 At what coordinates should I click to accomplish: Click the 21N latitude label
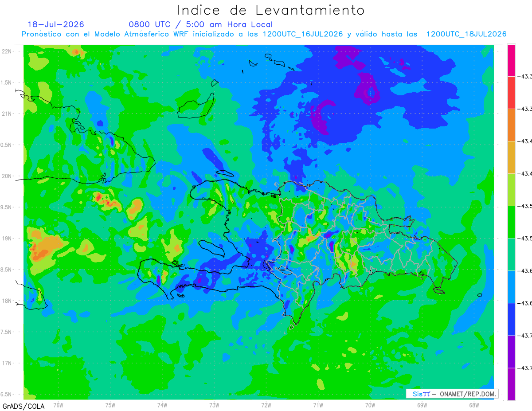(8, 114)
